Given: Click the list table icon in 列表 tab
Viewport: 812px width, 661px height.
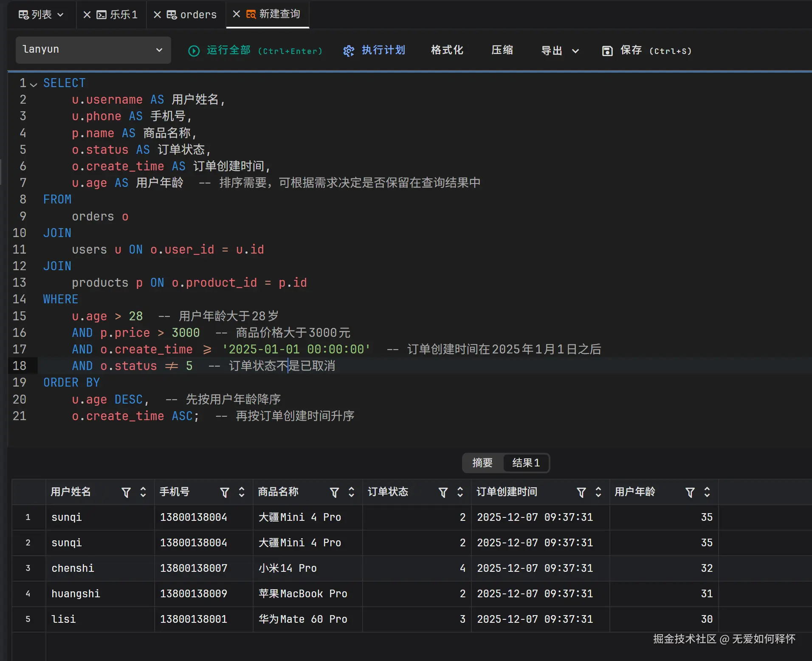Looking at the screenshot, I should [24, 15].
